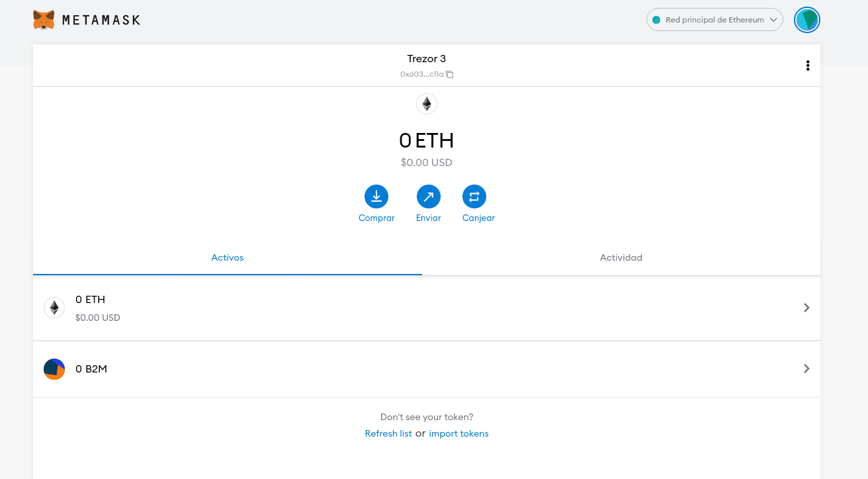Click the METAMASK wordmark text
This screenshot has height=479, width=868.
pos(101,21)
